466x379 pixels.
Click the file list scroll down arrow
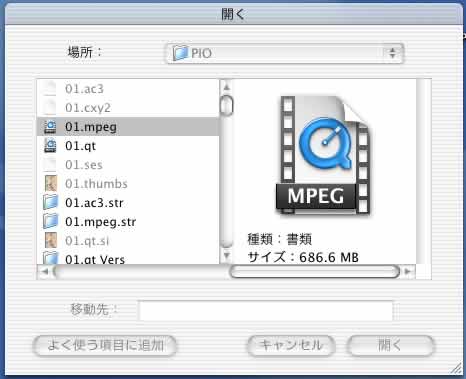pyautogui.click(x=227, y=256)
